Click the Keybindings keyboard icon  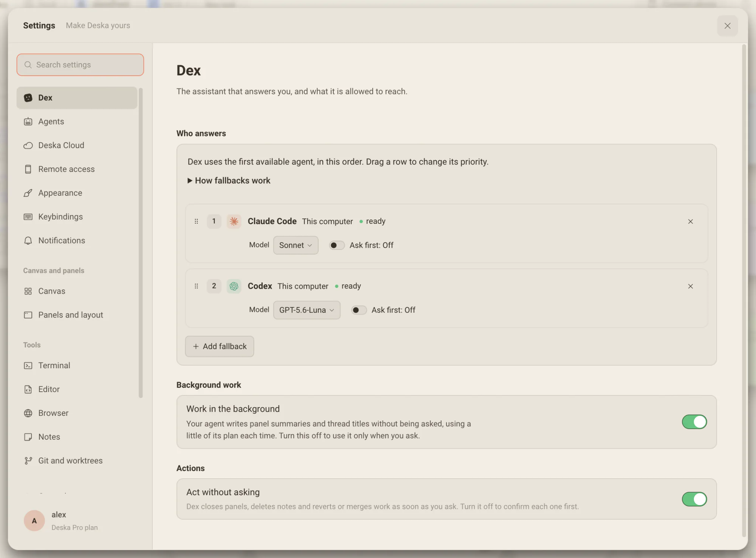pos(28,217)
